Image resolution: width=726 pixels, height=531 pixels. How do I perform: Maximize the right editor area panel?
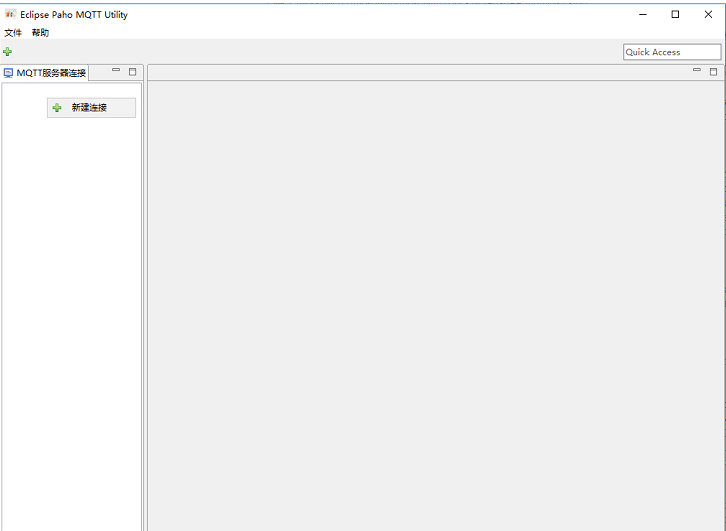pyautogui.click(x=713, y=72)
